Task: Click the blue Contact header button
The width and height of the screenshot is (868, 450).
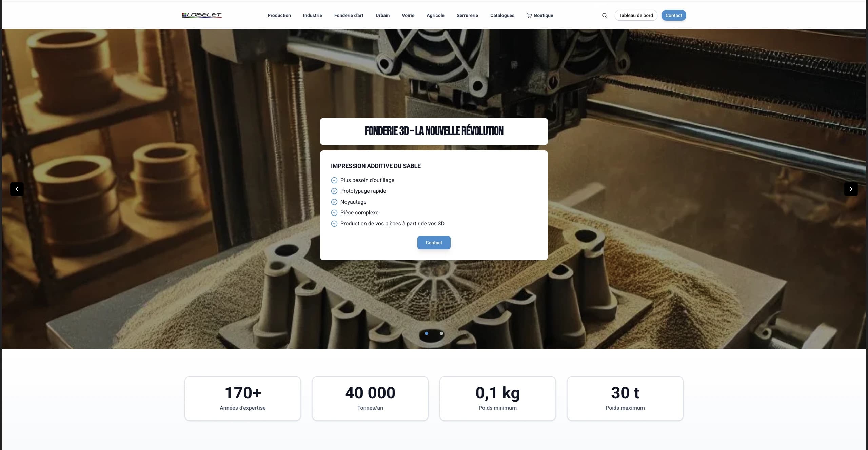Action: click(x=673, y=15)
